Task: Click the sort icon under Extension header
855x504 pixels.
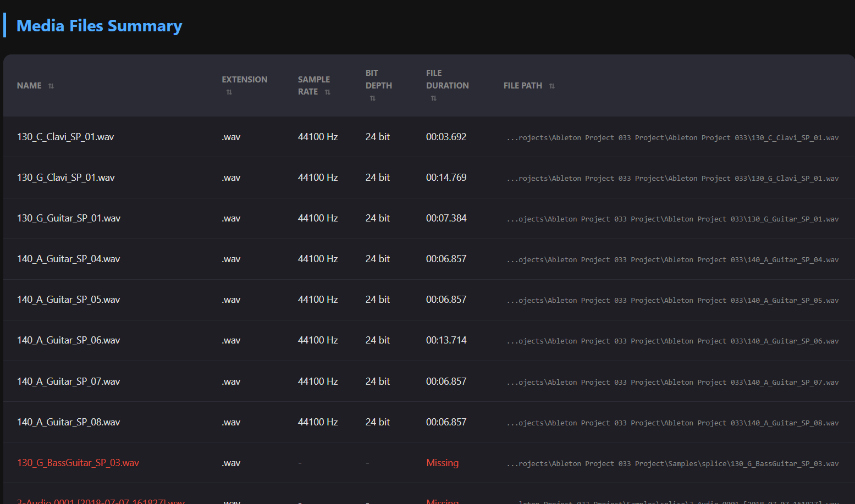Action: pyautogui.click(x=229, y=92)
